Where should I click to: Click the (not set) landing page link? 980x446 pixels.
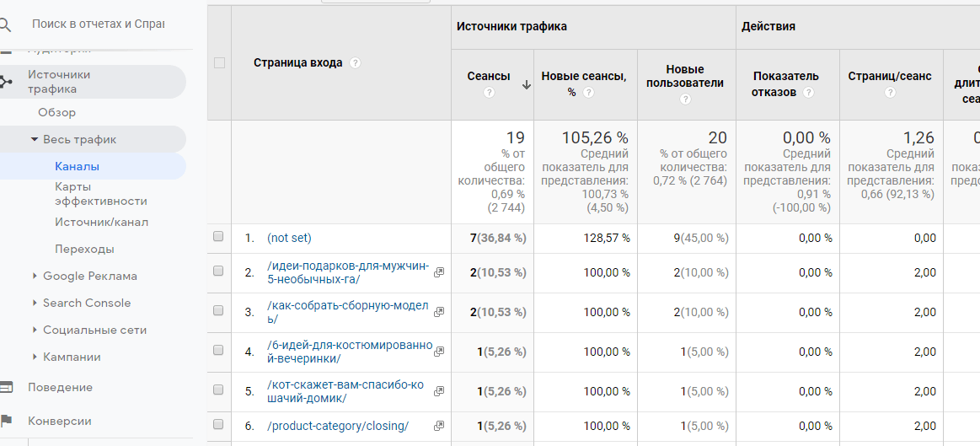(x=289, y=239)
